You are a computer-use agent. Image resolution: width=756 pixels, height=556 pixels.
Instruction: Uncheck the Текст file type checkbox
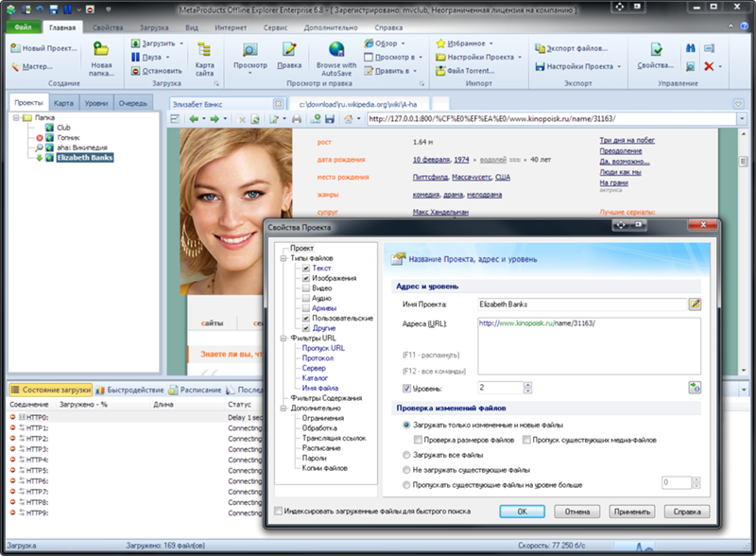click(305, 268)
